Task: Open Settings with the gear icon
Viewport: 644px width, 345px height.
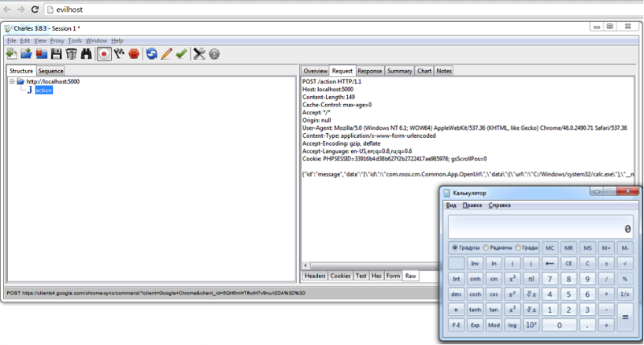Action: [x=214, y=54]
